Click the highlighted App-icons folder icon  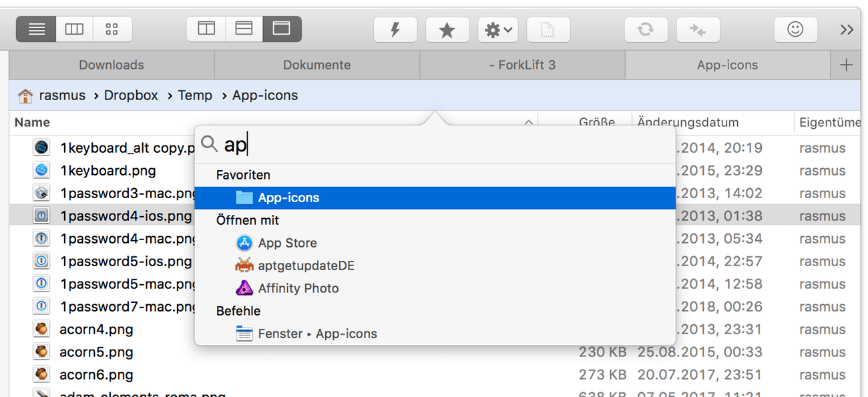(x=244, y=197)
